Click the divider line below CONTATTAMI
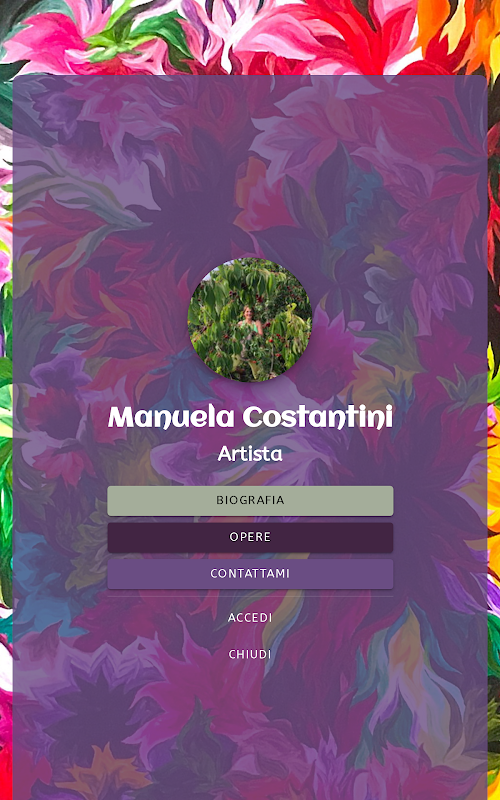This screenshot has height=800, width=500. [250, 596]
